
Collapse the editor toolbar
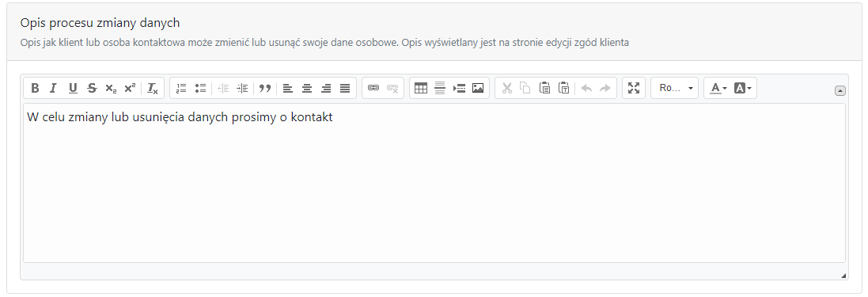[840, 91]
